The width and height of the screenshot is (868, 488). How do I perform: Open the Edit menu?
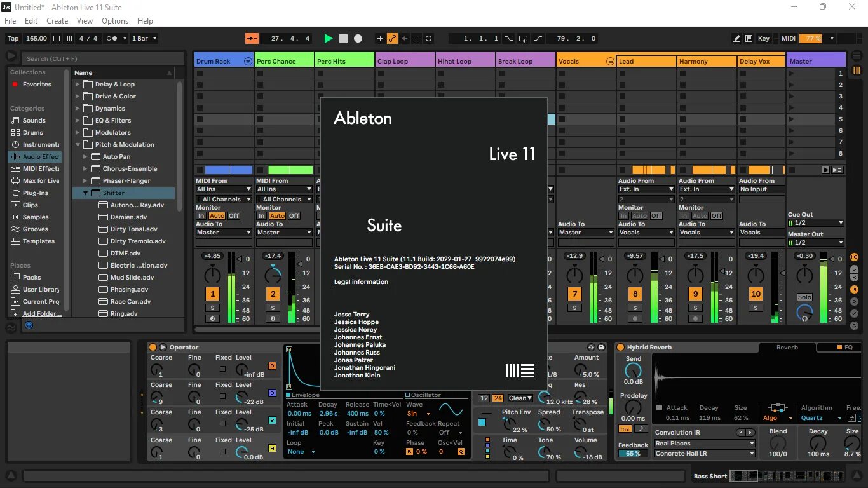[x=31, y=21]
